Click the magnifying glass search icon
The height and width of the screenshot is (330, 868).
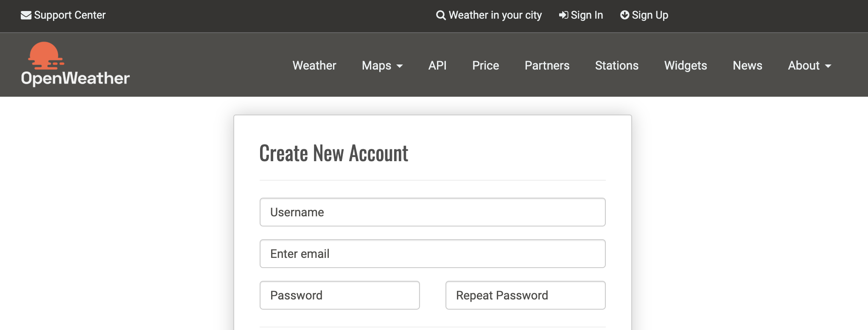pyautogui.click(x=441, y=15)
